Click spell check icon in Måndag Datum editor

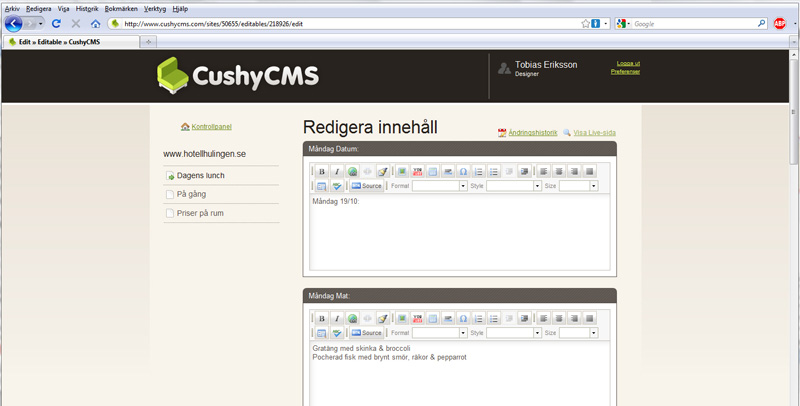337,186
